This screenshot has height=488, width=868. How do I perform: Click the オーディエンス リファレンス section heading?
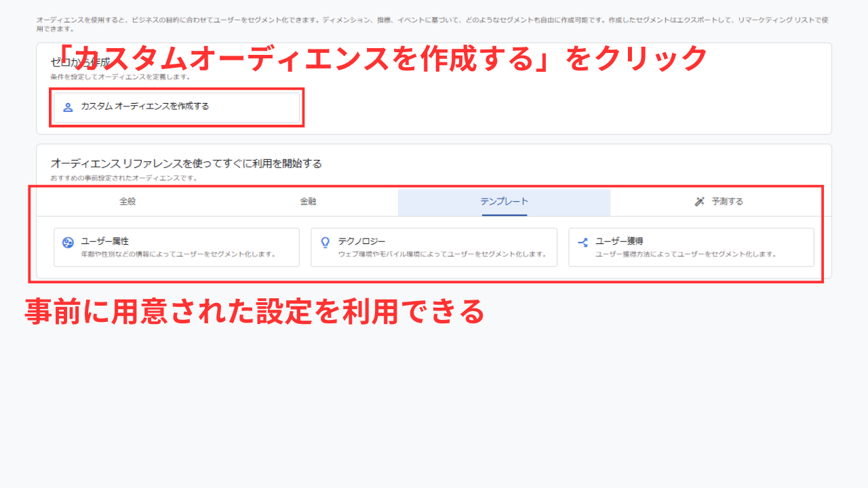[x=186, y=163]
